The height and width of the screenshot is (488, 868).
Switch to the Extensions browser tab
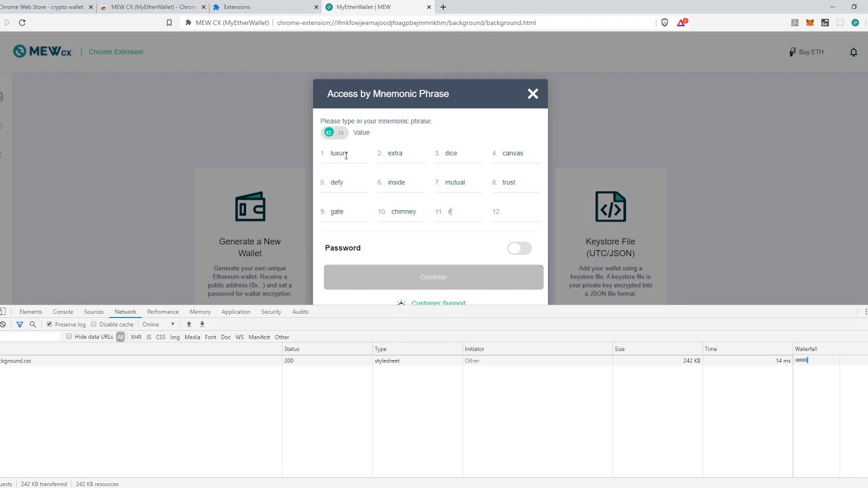click(x=264, y=7)
